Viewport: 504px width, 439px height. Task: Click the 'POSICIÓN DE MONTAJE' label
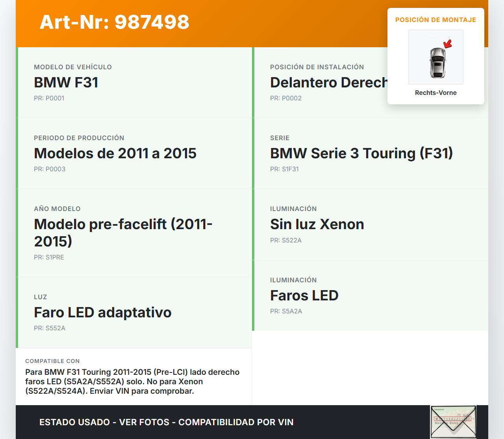436,20
